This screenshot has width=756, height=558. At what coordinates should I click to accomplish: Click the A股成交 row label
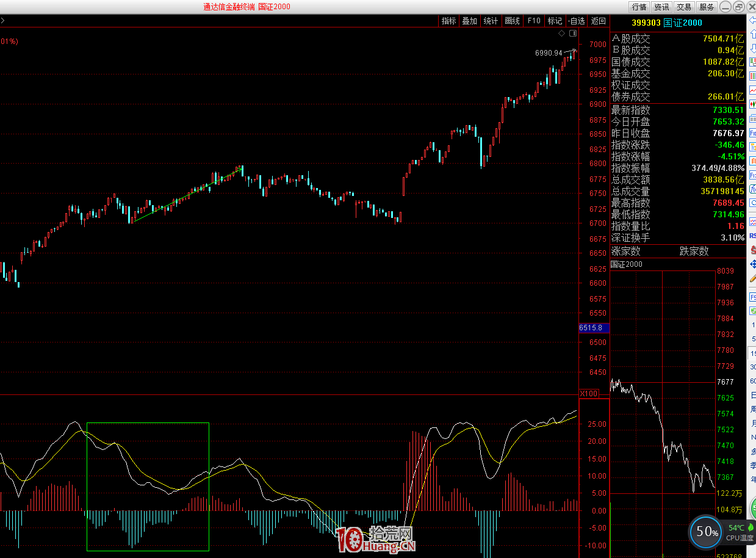pos(631,38)
